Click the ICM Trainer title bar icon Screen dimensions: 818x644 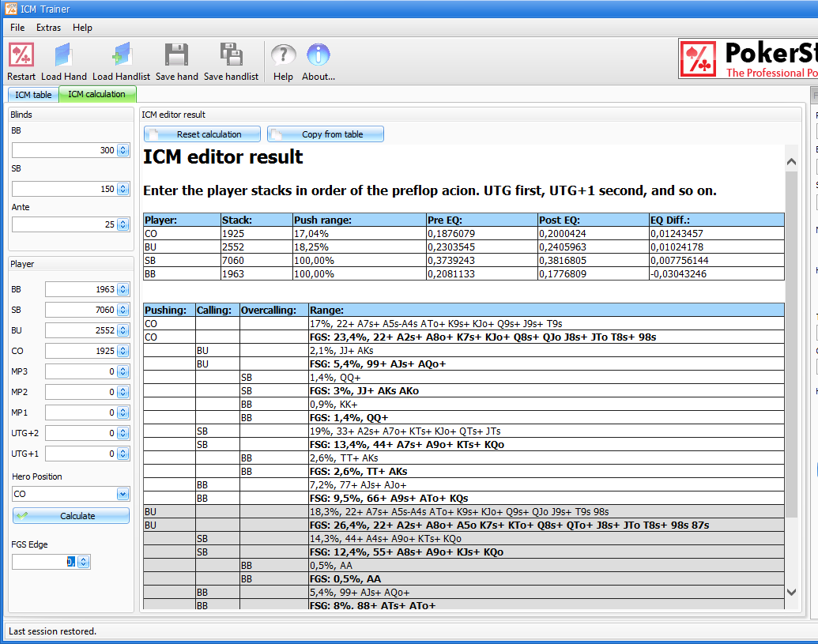coord(10,9)
